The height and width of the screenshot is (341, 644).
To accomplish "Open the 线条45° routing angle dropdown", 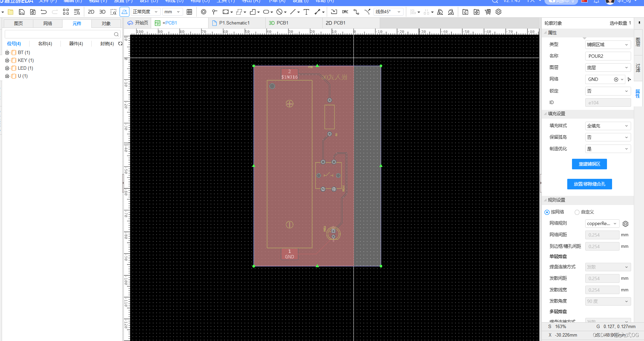I will (x=389, y=12).
